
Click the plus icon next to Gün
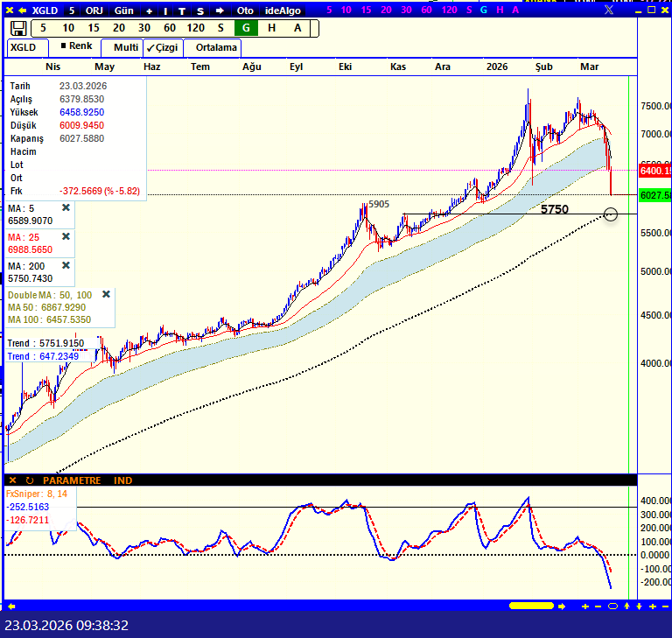[149, 11]
